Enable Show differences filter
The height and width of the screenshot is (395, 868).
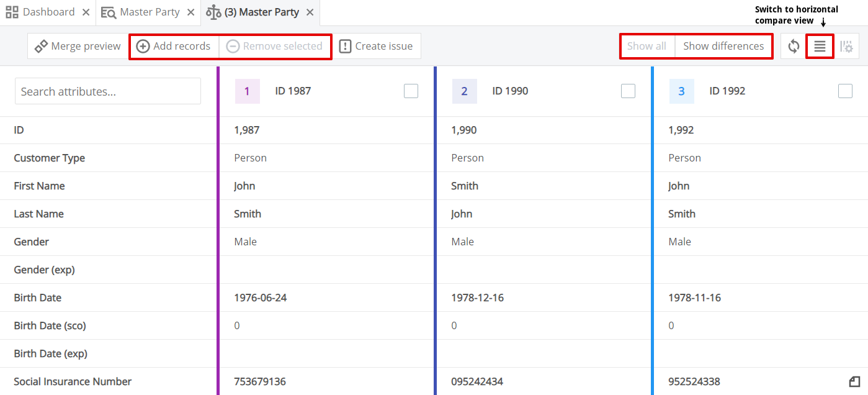point(723,46)
